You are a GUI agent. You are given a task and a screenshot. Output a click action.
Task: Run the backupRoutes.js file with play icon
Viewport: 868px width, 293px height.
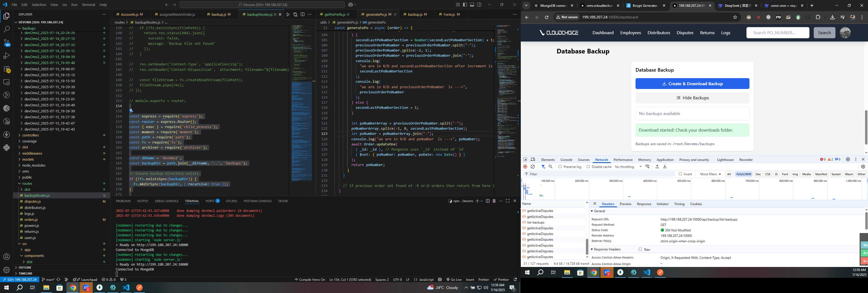coord(288,14)
